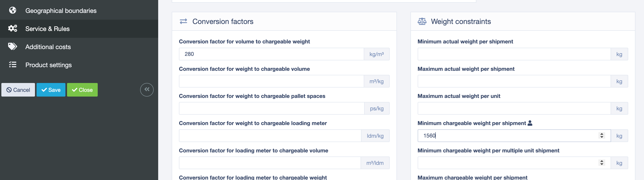Click the green Close button
644x180 pixels.
(82, 90)
